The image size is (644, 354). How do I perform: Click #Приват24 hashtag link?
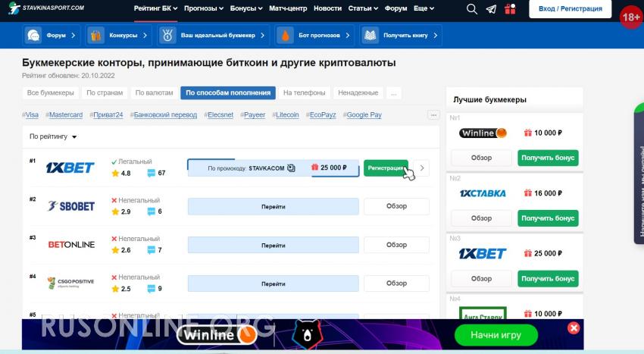(106, 115)
